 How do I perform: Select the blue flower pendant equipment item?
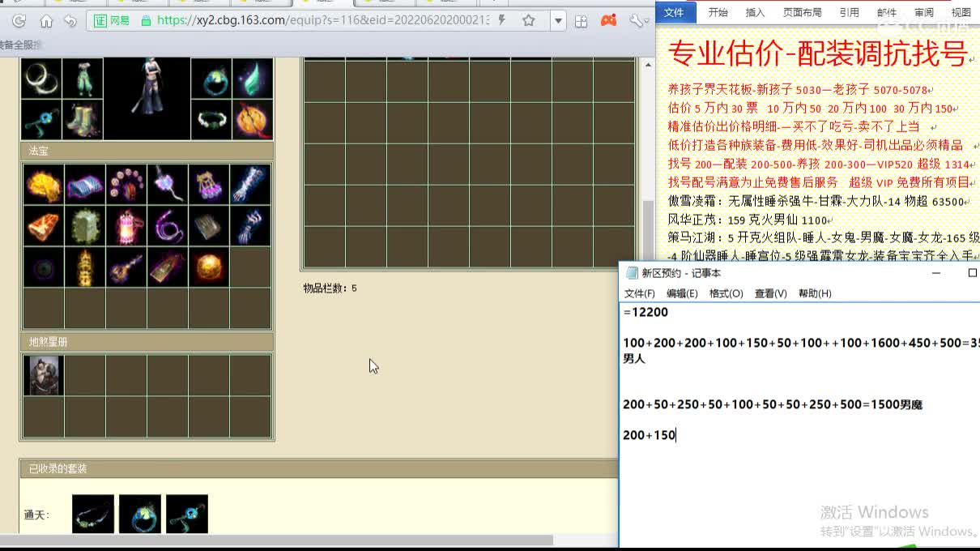(x=40, y=120)
